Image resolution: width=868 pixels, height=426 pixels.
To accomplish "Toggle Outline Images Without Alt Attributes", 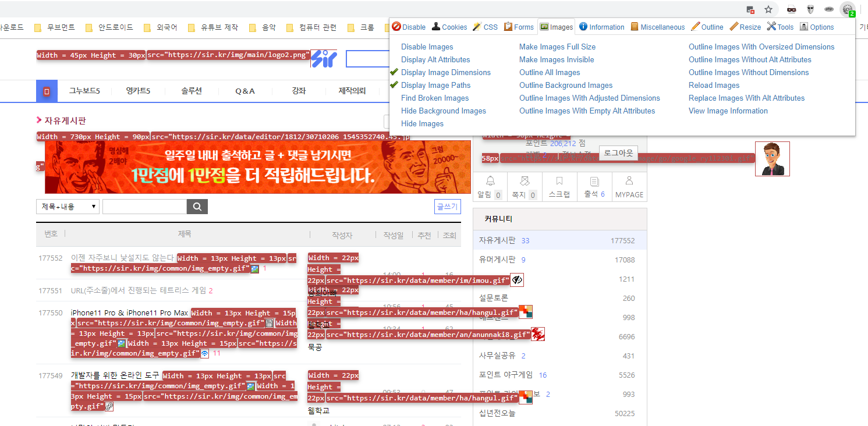I will [750, 59].
